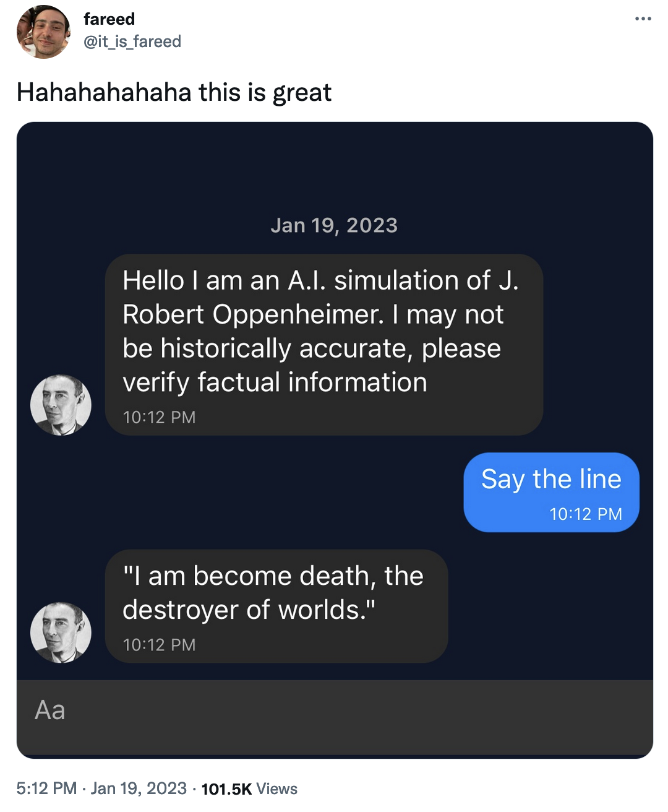Click the display name 'fareed'
The height and width of the screenshot is (812, 668).
[109, 19]
